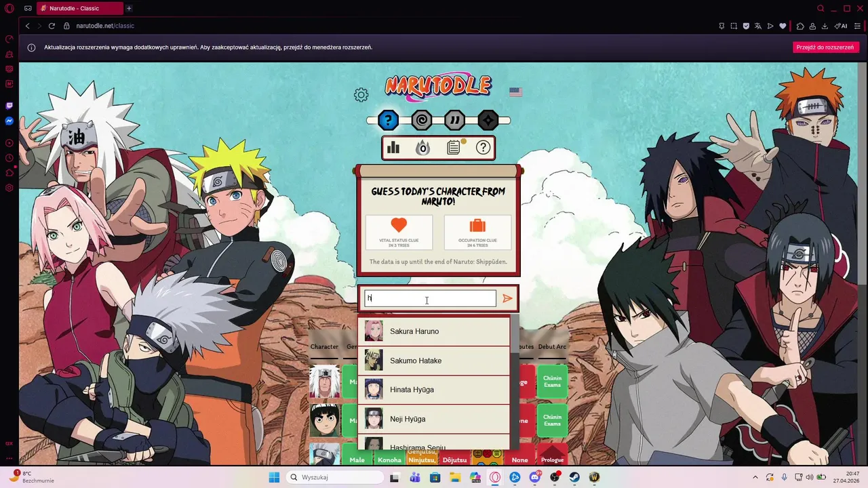Click the Debut Arc column header
Viewport: 868px width, 488px height.
pos(552,347)
